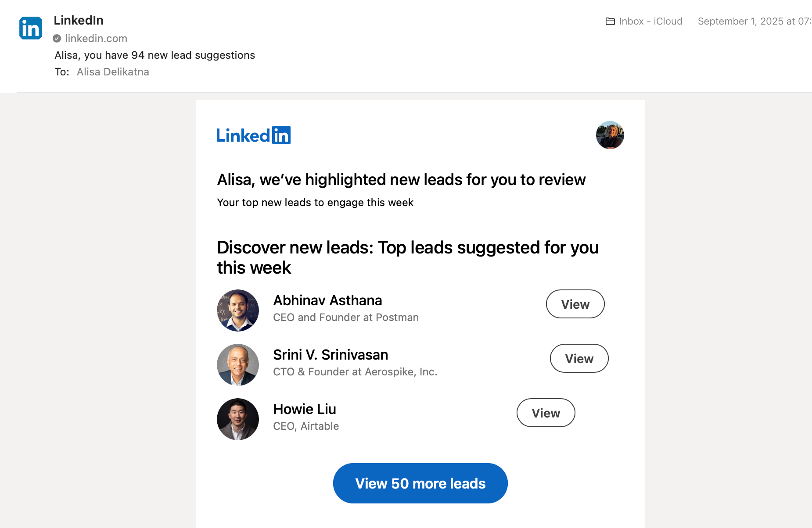This screenshot has width=812, height=528.
Task: Click Howie Liu's profile photo
Action: pyautogui.click(x=238, y=419)
